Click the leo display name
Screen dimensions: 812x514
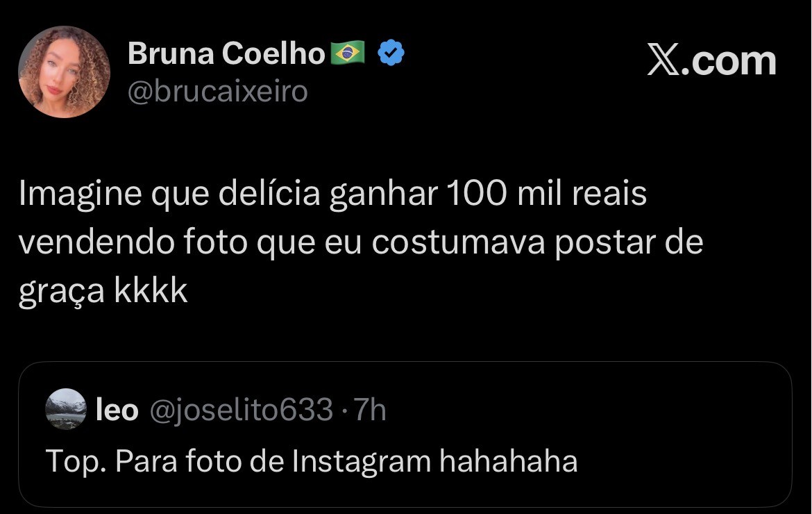click(x=117, y=411)
